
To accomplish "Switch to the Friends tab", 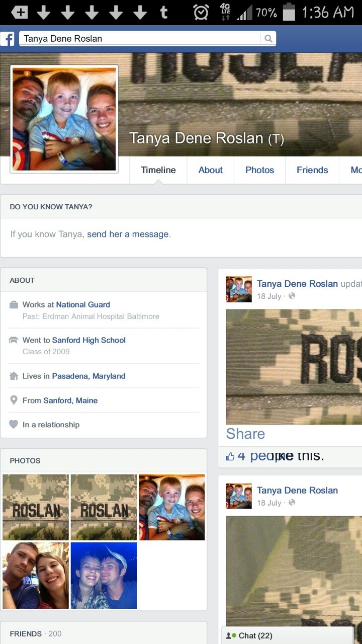I will pos(312,170).
